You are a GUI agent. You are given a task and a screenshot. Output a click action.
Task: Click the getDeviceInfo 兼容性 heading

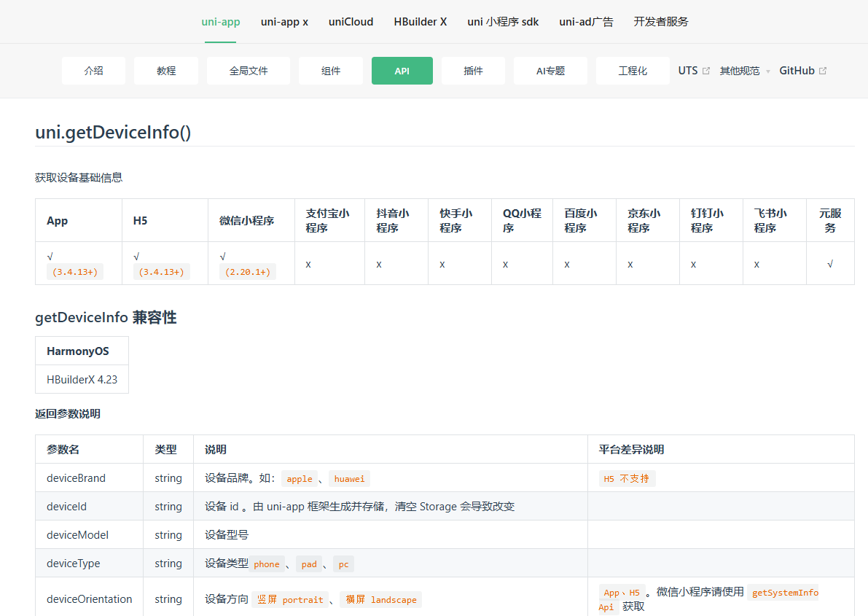click(x=106, y=317)
